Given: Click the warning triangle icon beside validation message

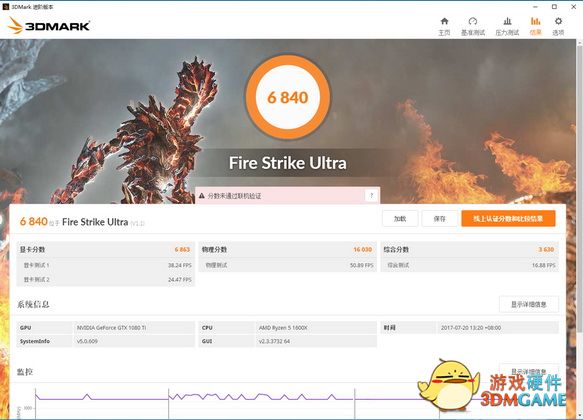Looking at the screenshot, I should 202,196.
